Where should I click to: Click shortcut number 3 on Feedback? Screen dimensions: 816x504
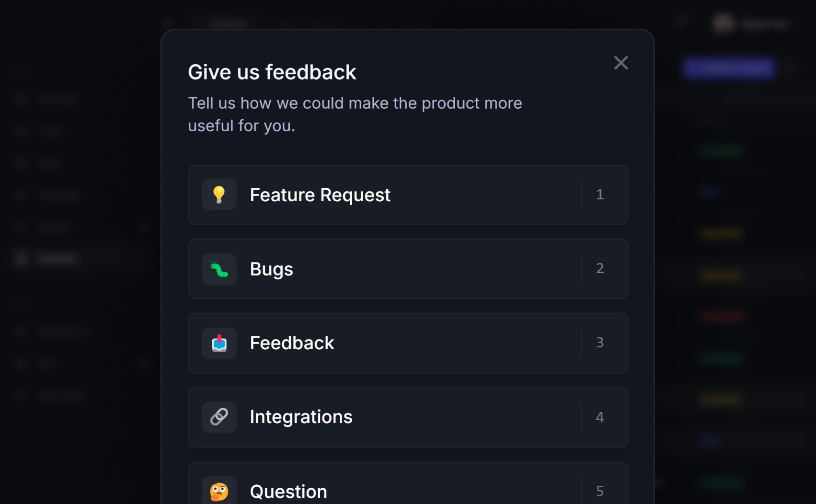click(x=600, y=343)
